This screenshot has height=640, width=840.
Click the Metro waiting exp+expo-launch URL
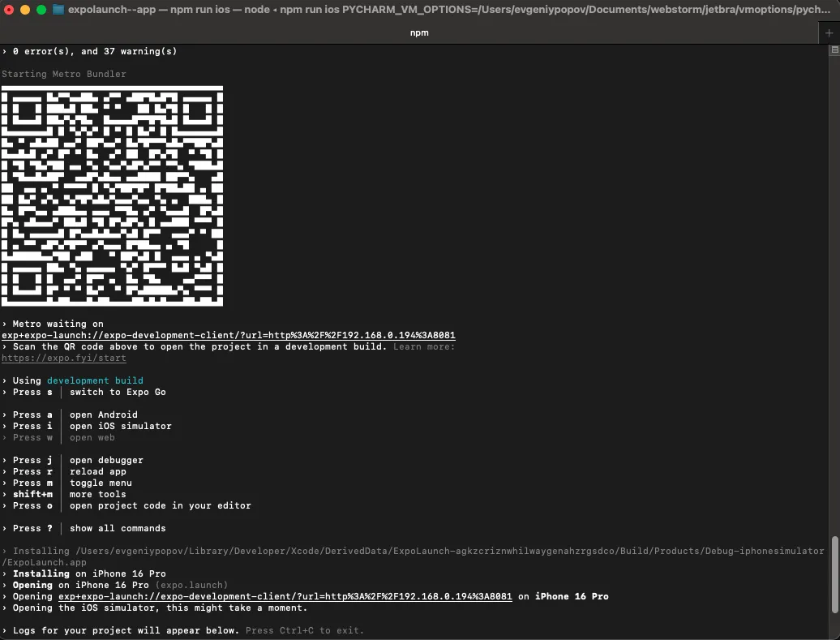click(228, 335)
